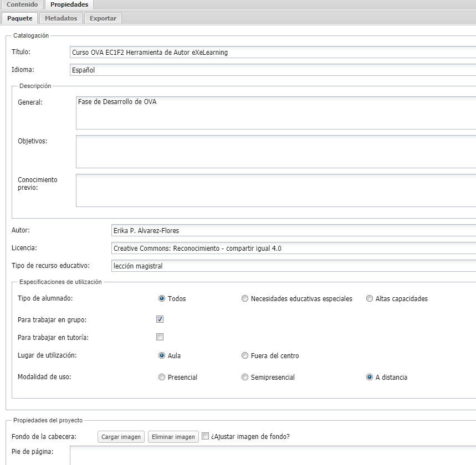Select Presencial modality radio button

pyautogui.click(x=162, y=378)
